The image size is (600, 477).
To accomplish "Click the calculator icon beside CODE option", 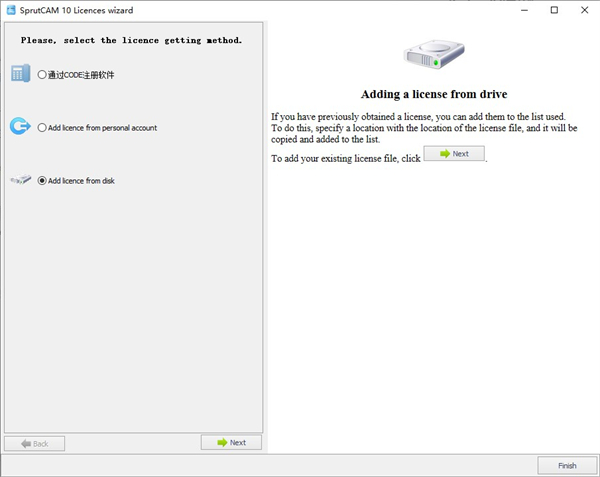I will pyautogui.click(x=21, y=73).
